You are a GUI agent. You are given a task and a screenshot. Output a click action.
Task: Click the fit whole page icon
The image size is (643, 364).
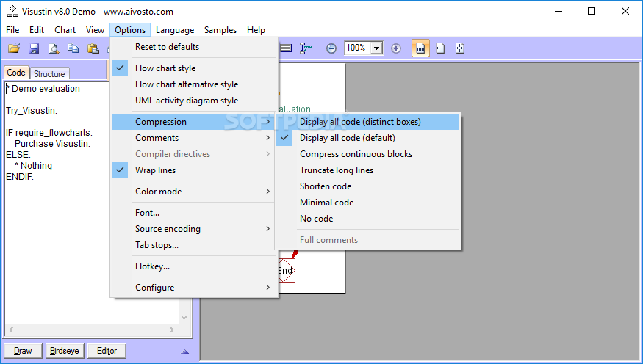pyautogui.click(x=460, y=48)
